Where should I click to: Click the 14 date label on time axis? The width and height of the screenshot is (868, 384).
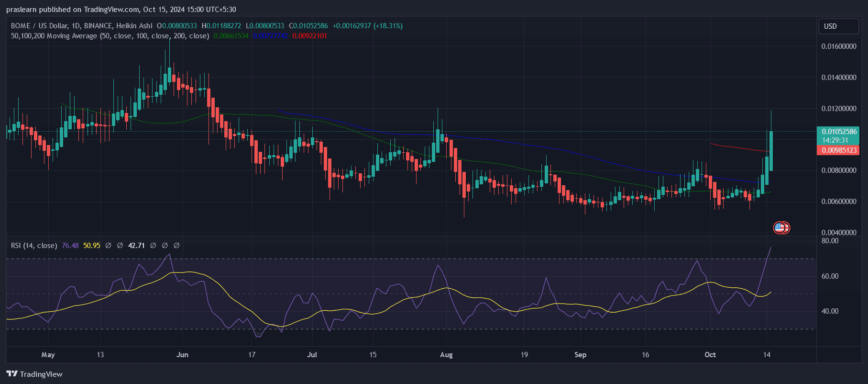tap(767, 355)
